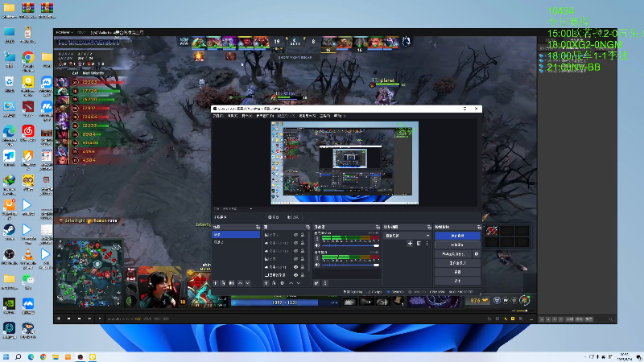Viewport: 644px width, 362px height.
Task: Add a new source in OBS Sources panel
Action: coord(266,283)
